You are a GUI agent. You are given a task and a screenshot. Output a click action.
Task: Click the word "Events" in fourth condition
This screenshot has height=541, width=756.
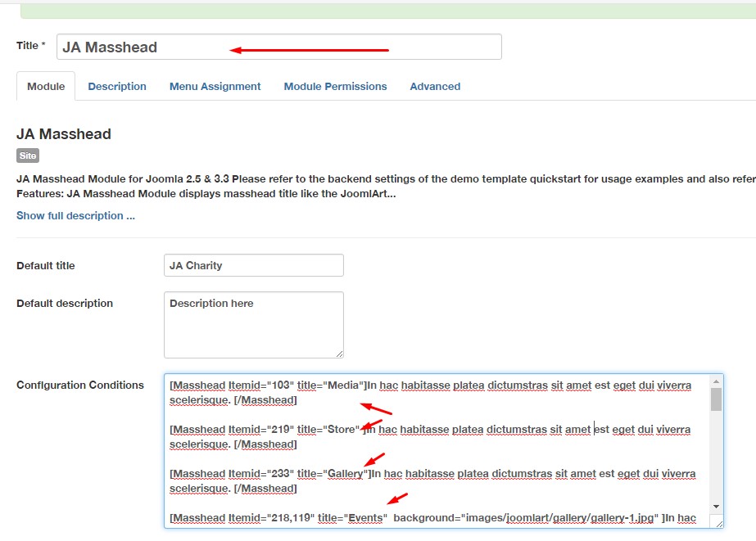pyautogui.click(x=365, y=518)
